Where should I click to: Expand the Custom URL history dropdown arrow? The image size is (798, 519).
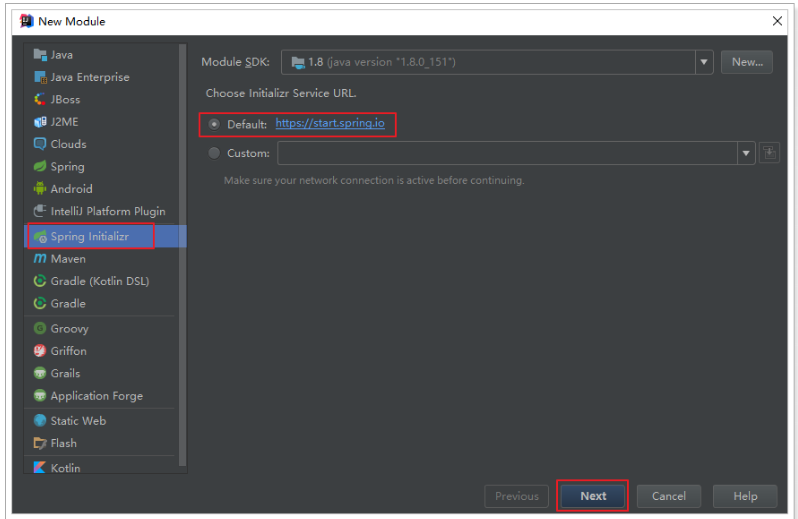point(746,153)
